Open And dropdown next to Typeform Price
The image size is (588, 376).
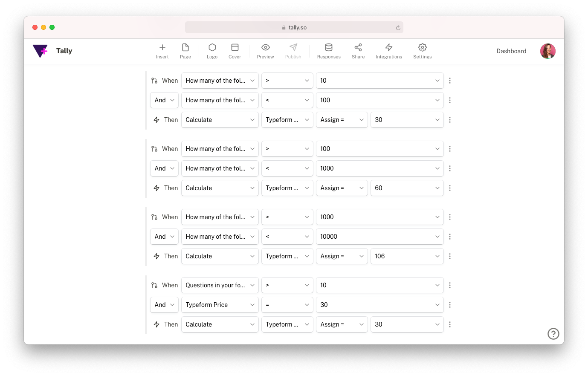(x=164, y=305)
